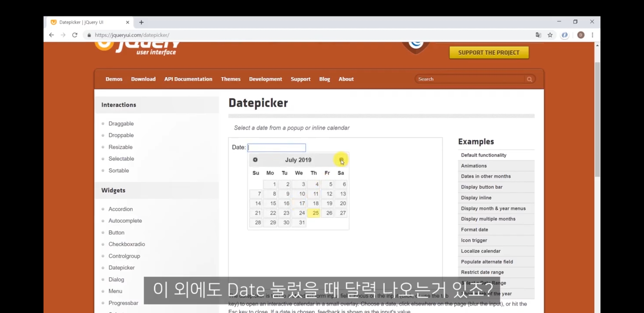Select Display multiple months example
The image size is (644, 313).
[496, 219]
